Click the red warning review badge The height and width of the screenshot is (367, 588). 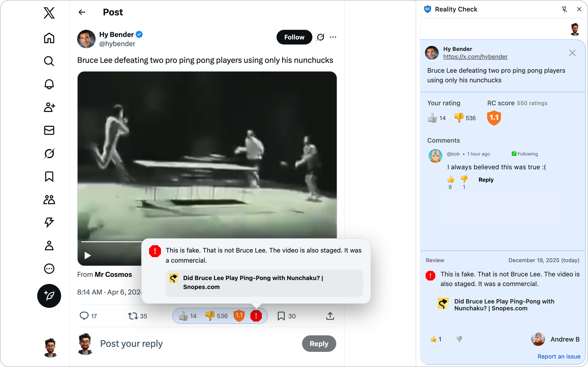(256, 316)
